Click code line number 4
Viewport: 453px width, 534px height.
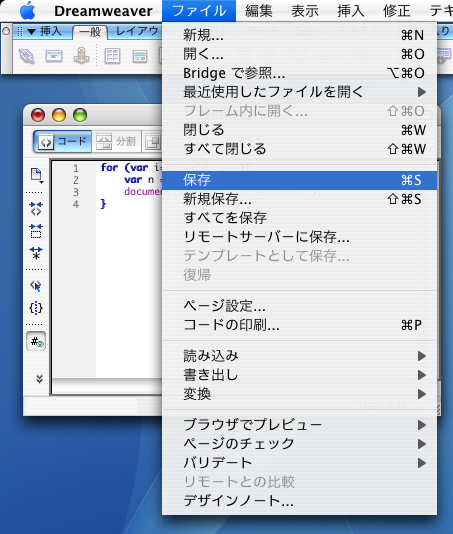(76, 204)
